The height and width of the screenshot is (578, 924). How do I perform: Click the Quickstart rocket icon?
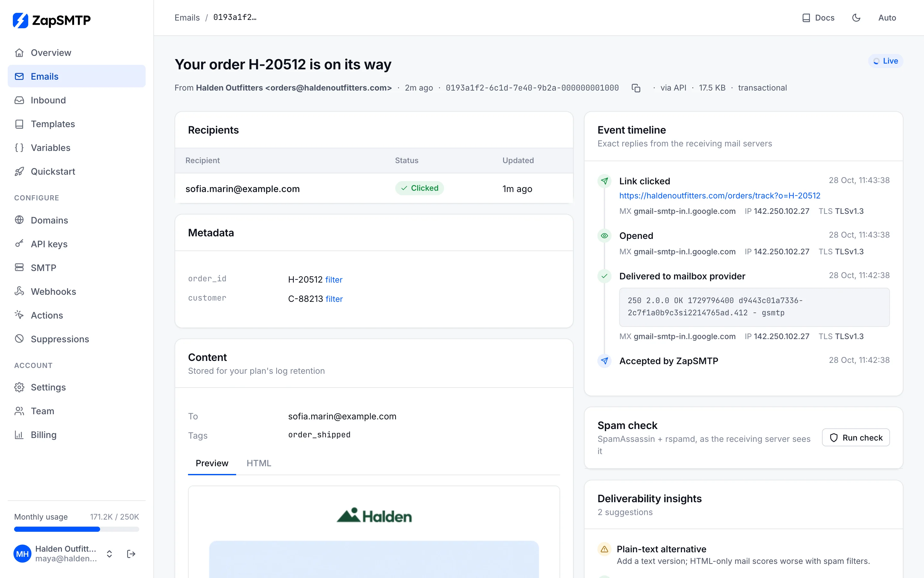coord(19,171)
